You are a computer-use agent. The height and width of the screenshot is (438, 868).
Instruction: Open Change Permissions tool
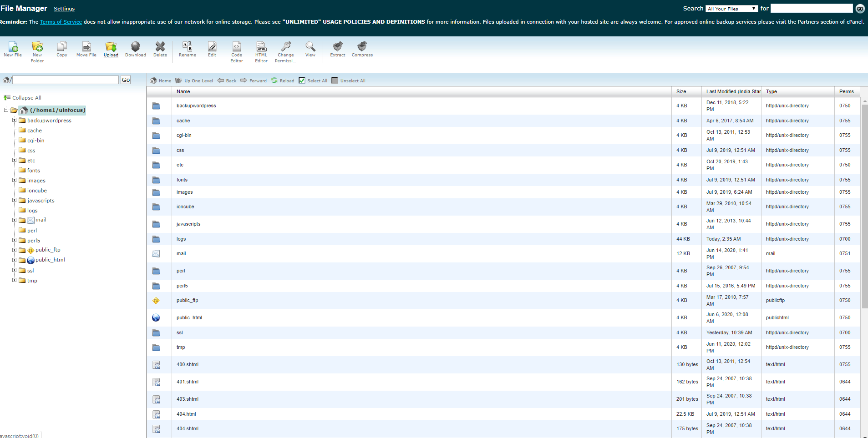(285, 52)
